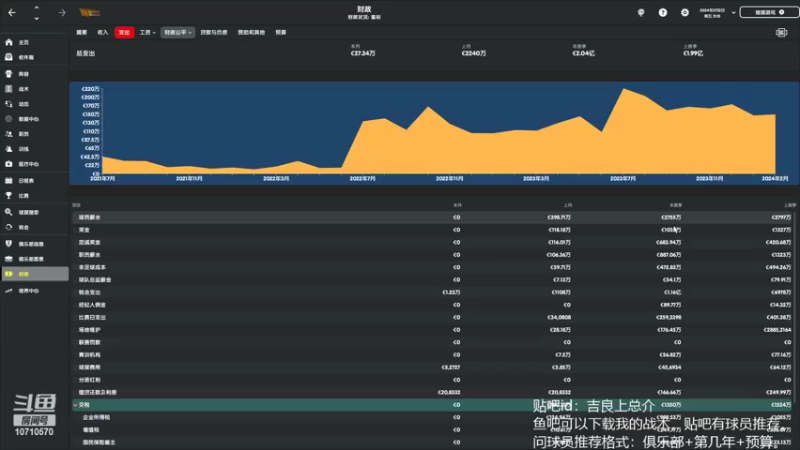Image resolution: width=800 pixels, height=450 pixels.
Task: Open the 战术 tactics icon in sidebar
Action: [x=9, y=89]
